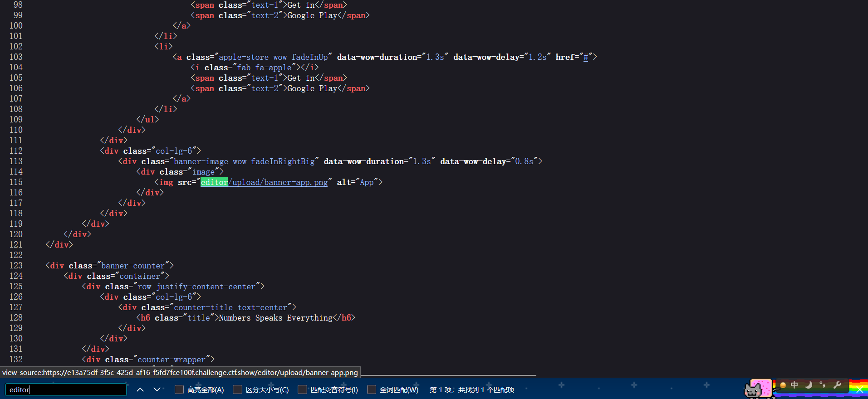This screenshot has height=399, width=868.
Task: Click the orange ball IME logo icon
Action: (783, 385)
